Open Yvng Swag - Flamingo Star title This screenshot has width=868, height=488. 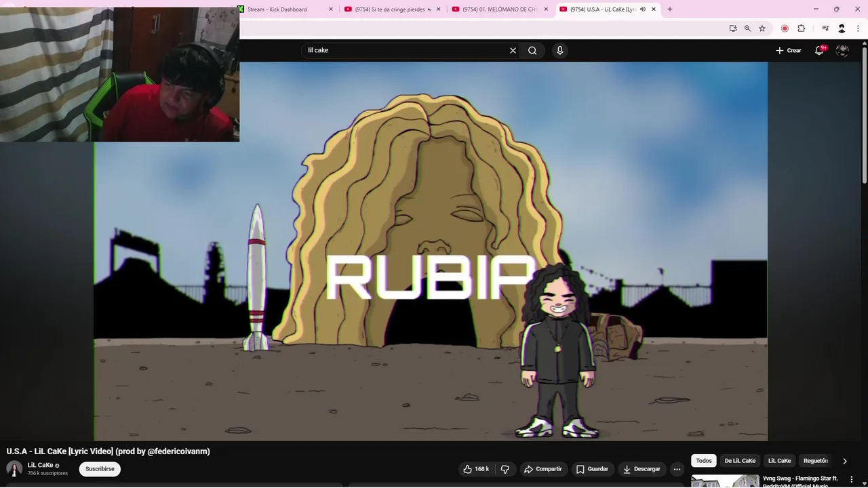click(x=800, y=481)
